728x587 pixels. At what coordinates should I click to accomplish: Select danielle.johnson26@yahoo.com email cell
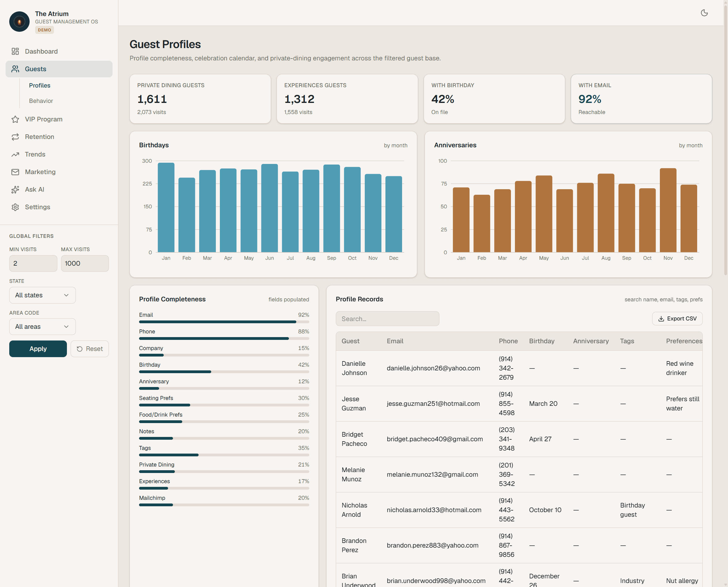click(x=433, y=368)
